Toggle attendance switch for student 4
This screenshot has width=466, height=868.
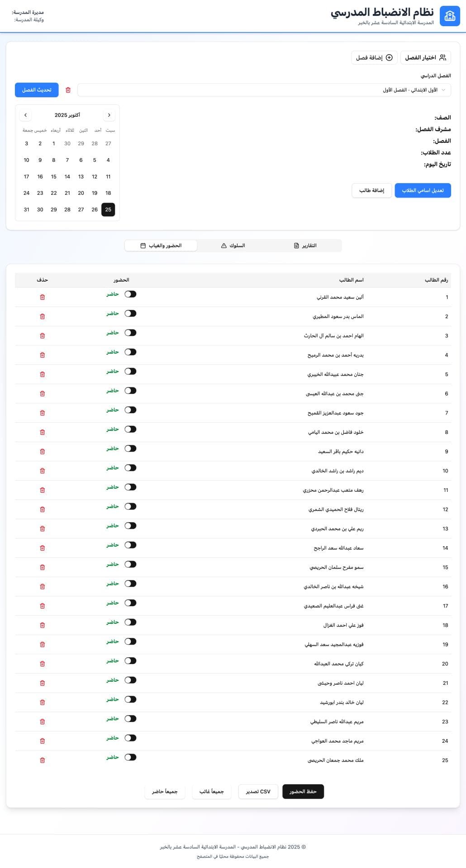coord(130,352)
